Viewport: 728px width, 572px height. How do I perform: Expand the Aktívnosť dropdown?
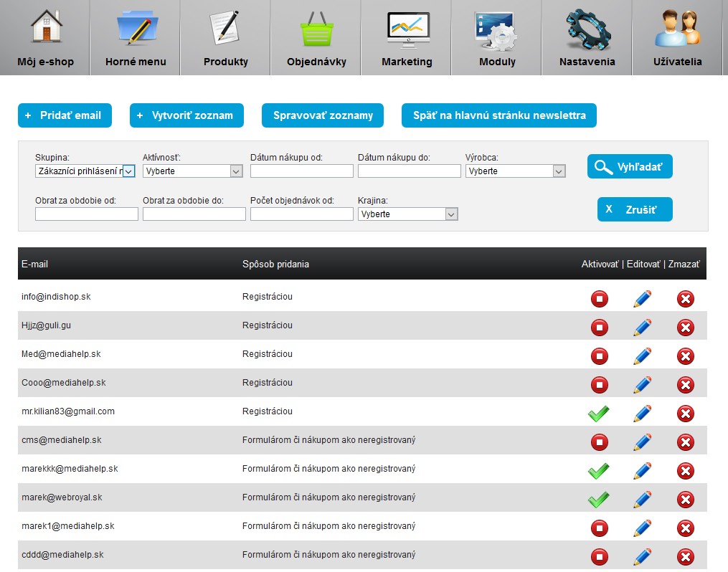pyautogui.click(x=192, y=171)
